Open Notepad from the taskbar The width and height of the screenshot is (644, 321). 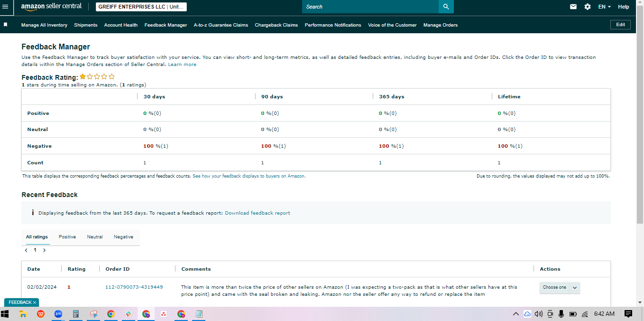point(199,314)
